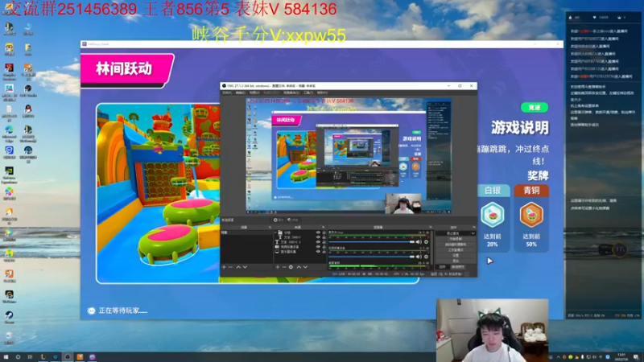Remove the selected scene in OBS
Viewport: 644px width, 362px height.
point(230,267)
